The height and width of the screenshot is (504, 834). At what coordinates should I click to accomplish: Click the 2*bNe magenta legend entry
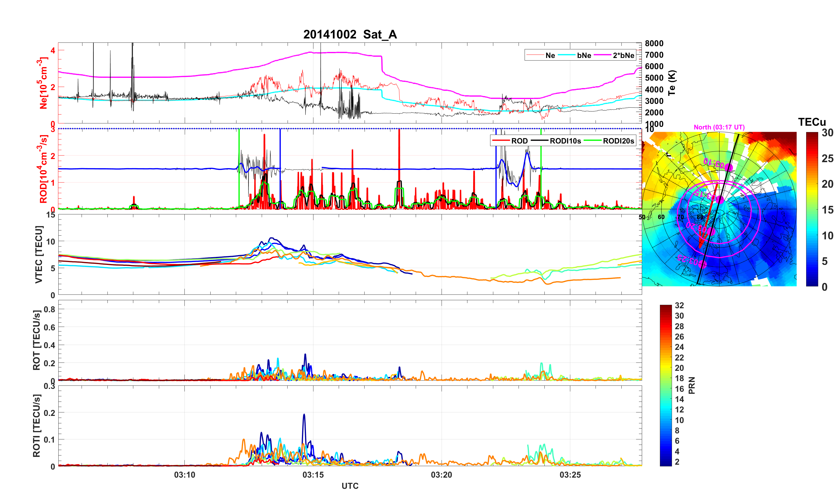[623, 55]
